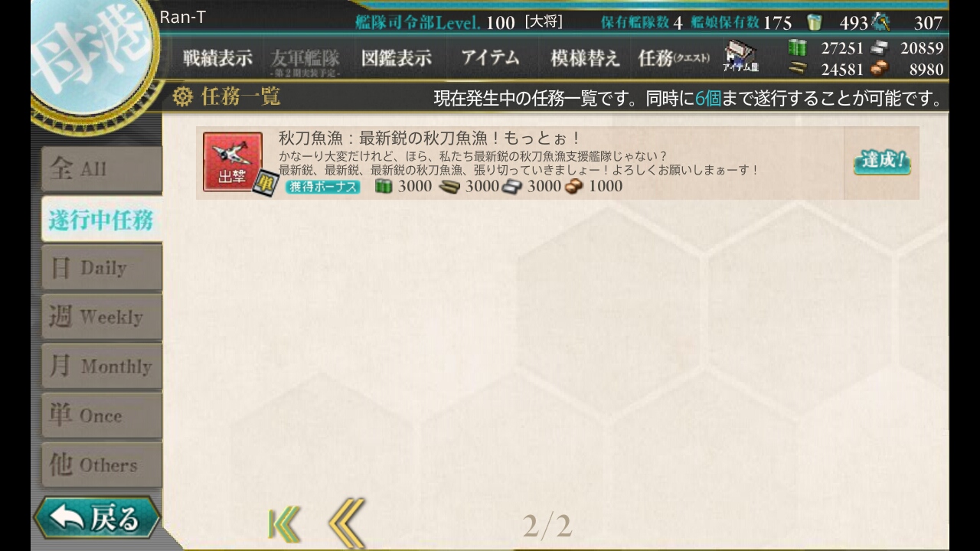This screenshot has height=551, width=980.
Task: Click the repair bucket icon near 493
Action: tap(813, 22)
